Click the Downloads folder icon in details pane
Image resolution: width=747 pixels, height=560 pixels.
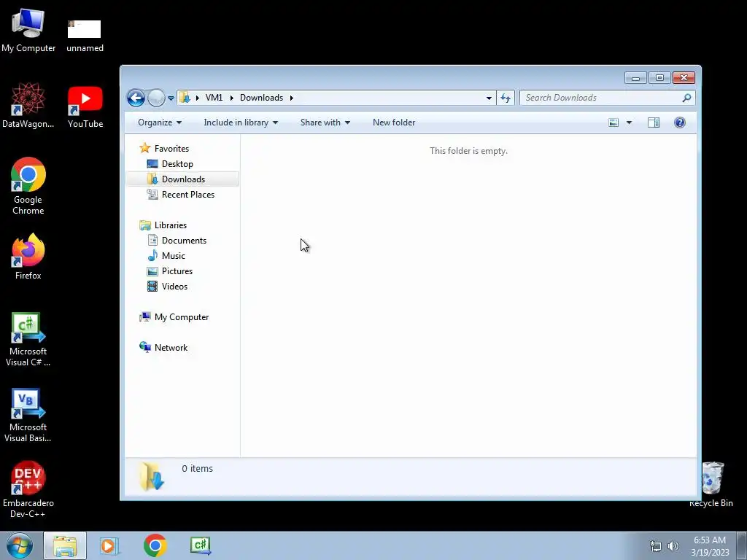(x=152, y=476)
